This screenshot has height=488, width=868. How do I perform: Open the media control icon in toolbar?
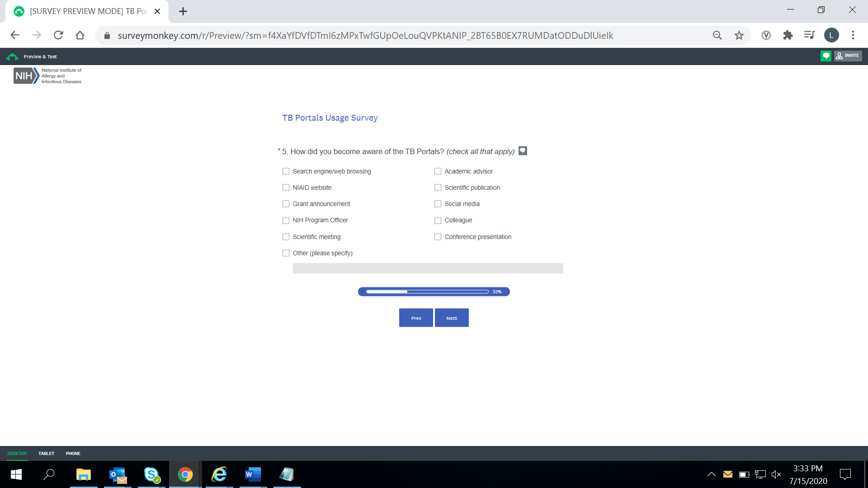pos(809,35)
